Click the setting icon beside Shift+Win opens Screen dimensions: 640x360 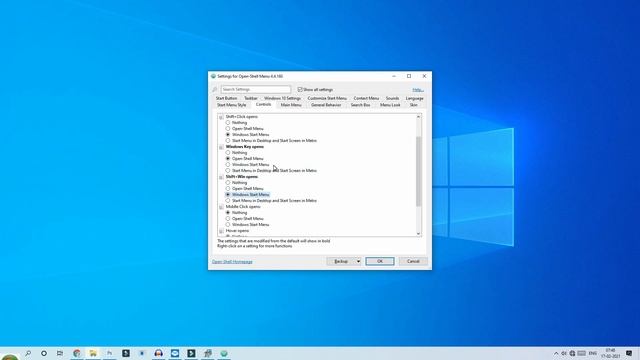221,177
